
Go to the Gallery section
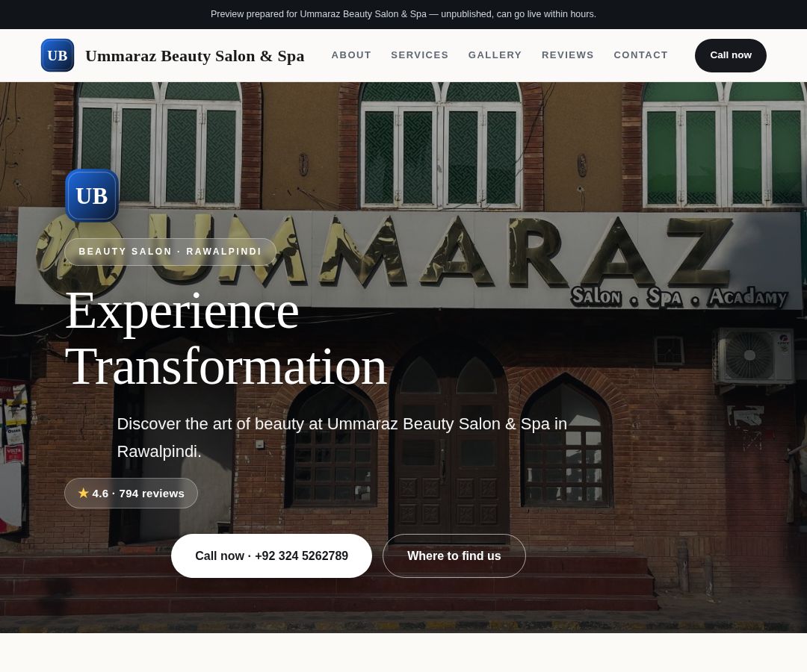[495, 55]
